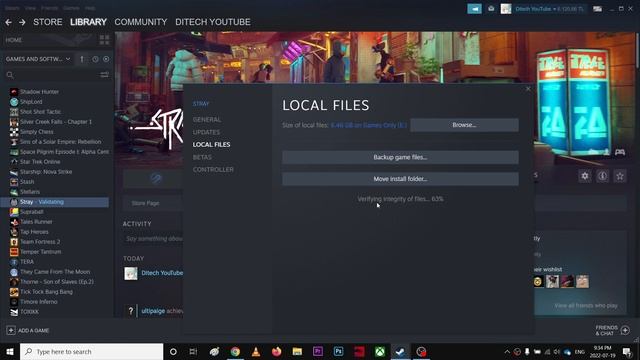640x360 pixels.
Task: Click Add a Game plus icon
Action: point(11,330)
